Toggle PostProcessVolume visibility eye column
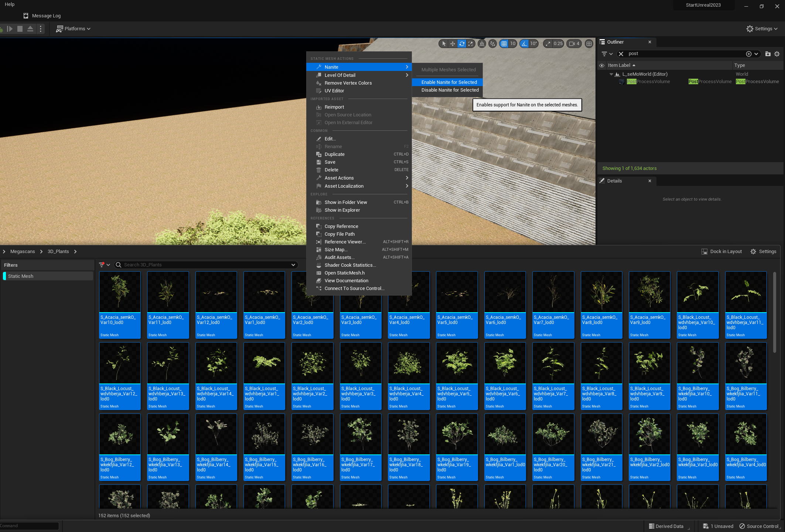 (x=602, y=82)
